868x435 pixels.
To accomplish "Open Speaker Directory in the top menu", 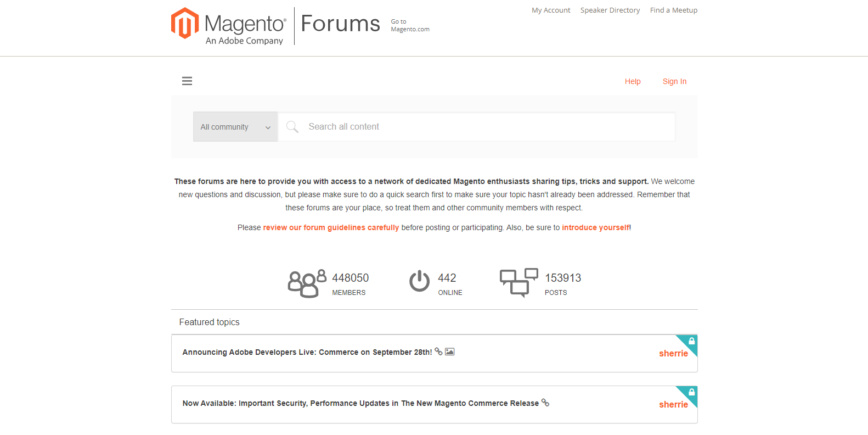I will tap(610, 10).
